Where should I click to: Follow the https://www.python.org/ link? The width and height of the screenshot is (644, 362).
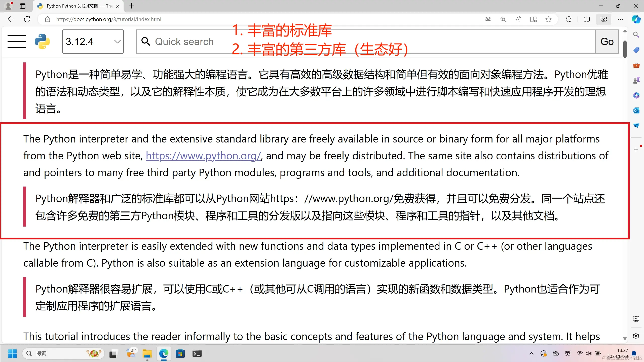(x=203, y=156)
